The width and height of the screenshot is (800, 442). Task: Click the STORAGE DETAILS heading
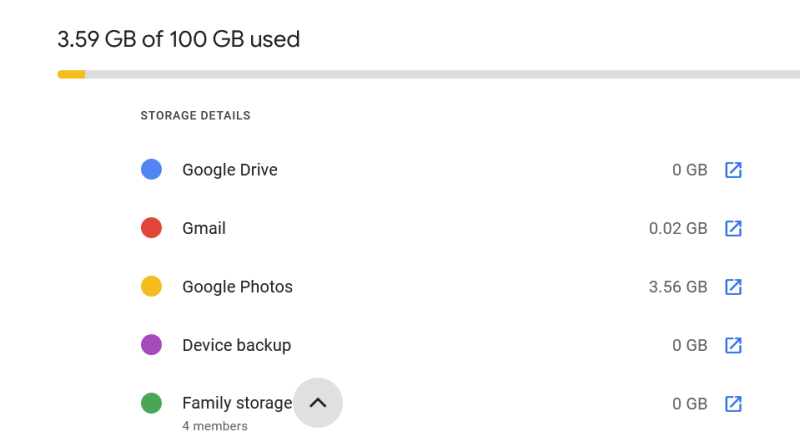point(195,116)
